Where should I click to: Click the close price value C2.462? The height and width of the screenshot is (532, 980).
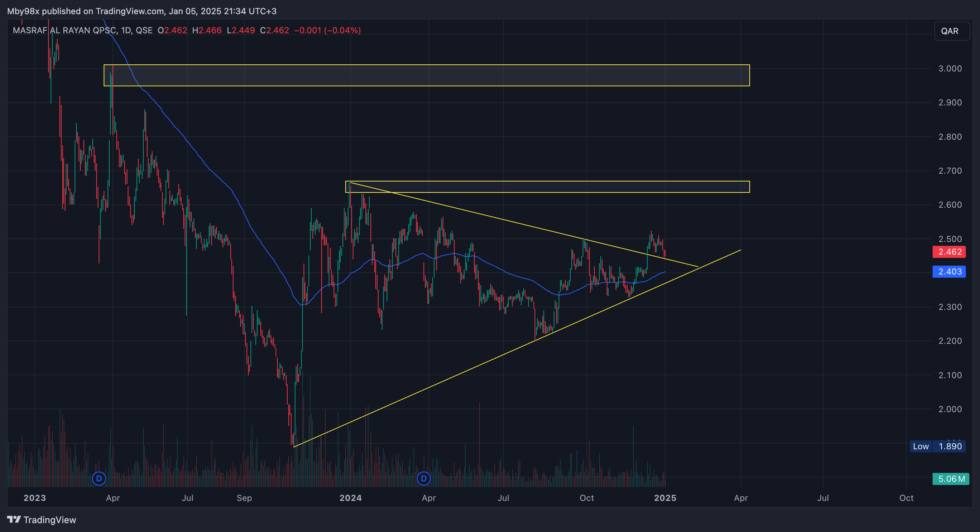[274, 30]
